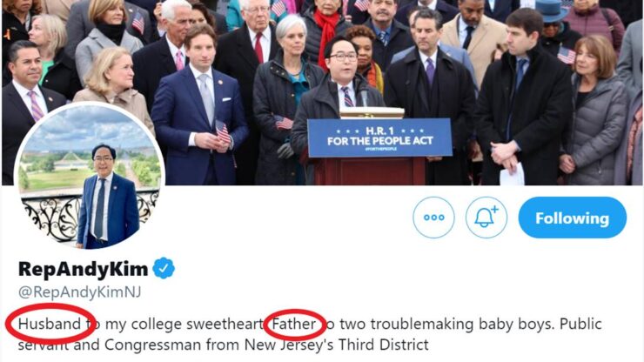Click the RepAndyKim display name

point(83,268)
